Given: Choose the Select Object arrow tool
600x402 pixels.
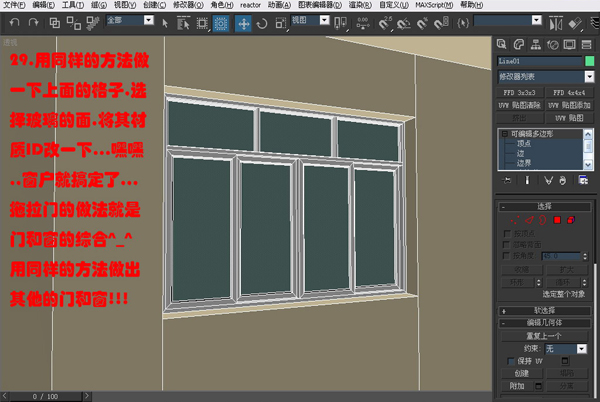Looking at the screenshot, I should pos(165,23).
